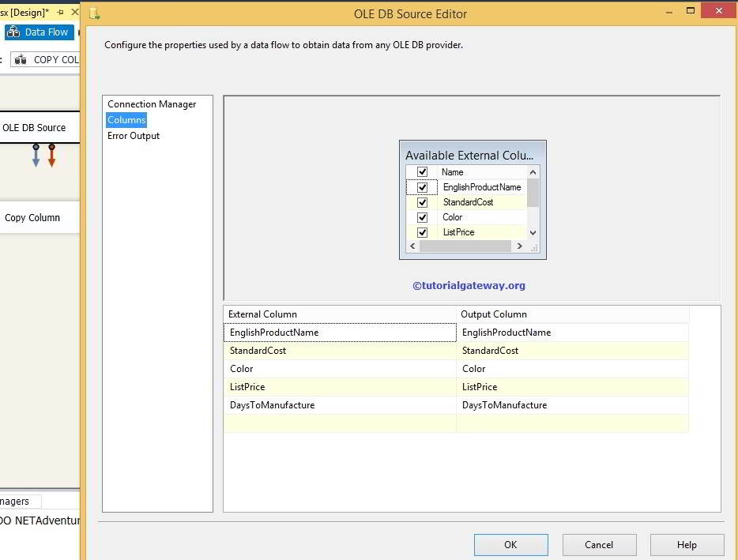Uncheck the Name external column
738x560 pixels.
[422, 171]
